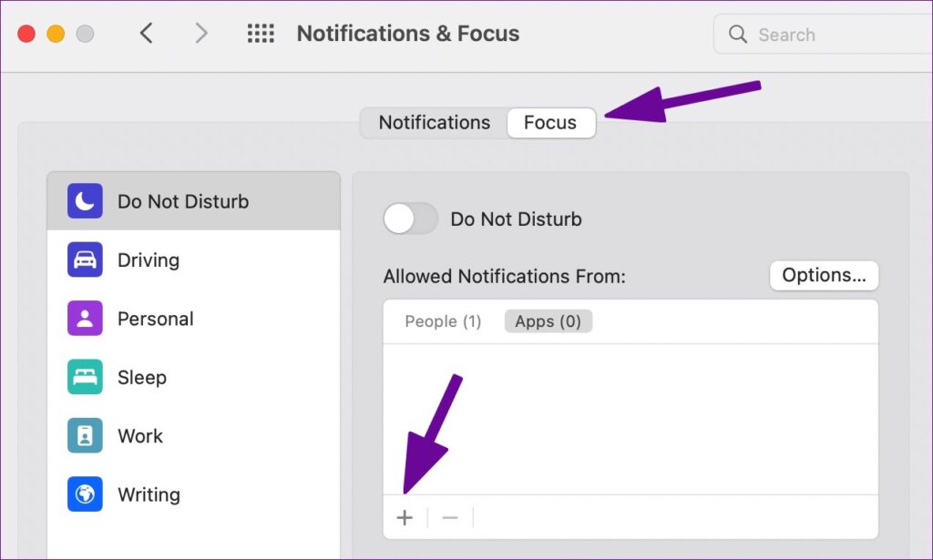Select the Writing globe icon
Screen dimensions: 933x560
(85, 494)
